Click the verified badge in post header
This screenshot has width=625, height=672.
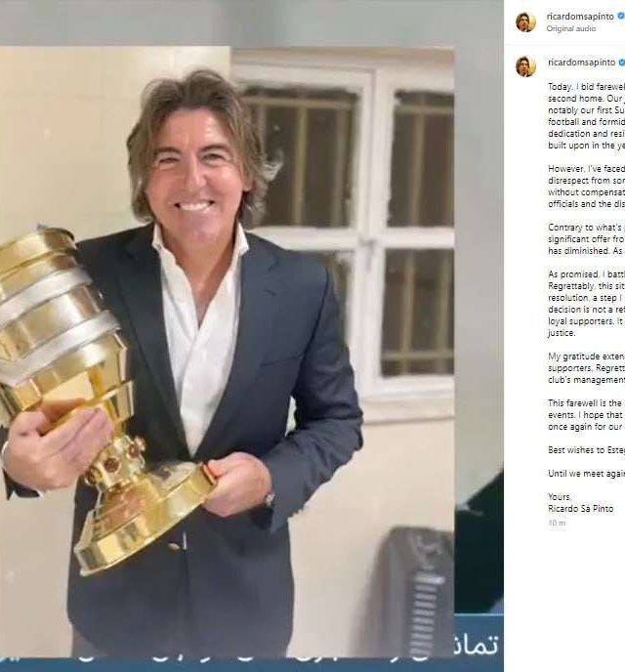coord(621,17)
